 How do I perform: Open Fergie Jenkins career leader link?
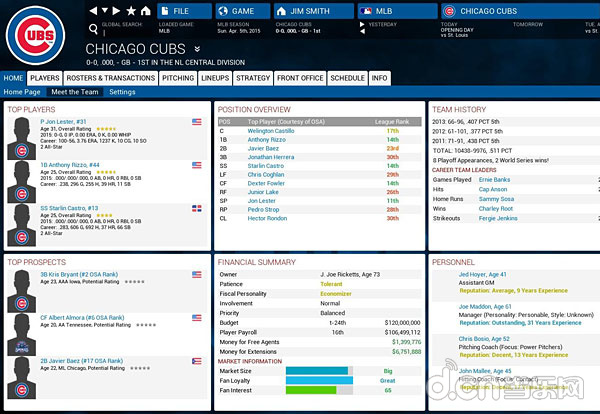(x=498, y=218)
